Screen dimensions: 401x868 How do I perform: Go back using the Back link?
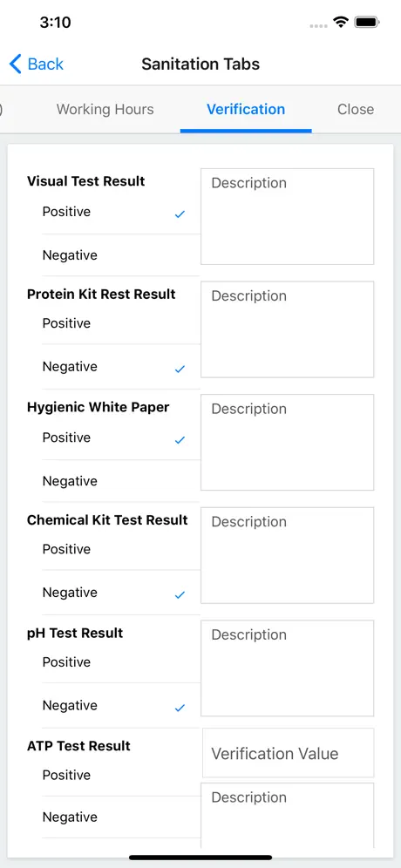click(x=37, y=64)
